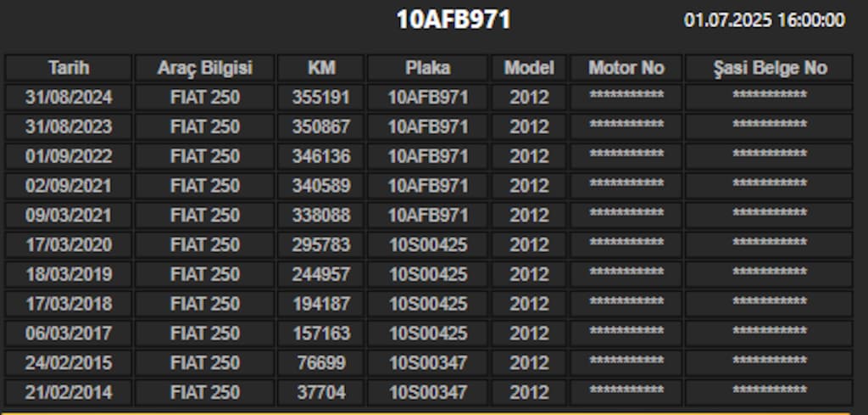
Task: Click KM value 338088
Action: (x=321, y=215)
